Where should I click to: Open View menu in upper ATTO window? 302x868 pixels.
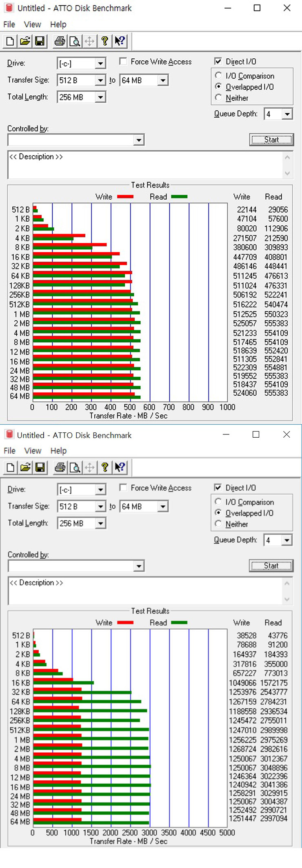tap(33, 24)
